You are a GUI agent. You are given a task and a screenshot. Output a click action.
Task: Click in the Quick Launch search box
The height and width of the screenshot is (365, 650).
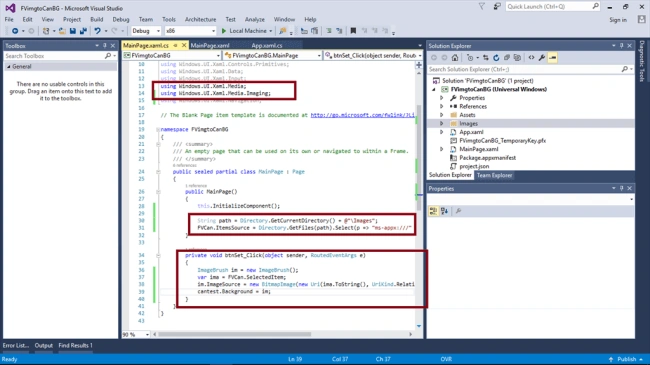pos(549,6)
